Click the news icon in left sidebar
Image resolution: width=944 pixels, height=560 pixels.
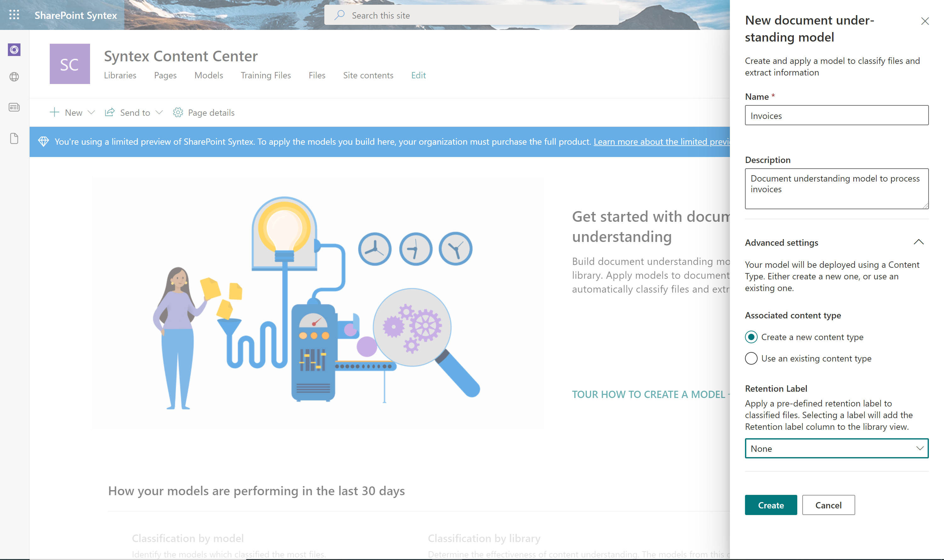click(x=14, y=108)
